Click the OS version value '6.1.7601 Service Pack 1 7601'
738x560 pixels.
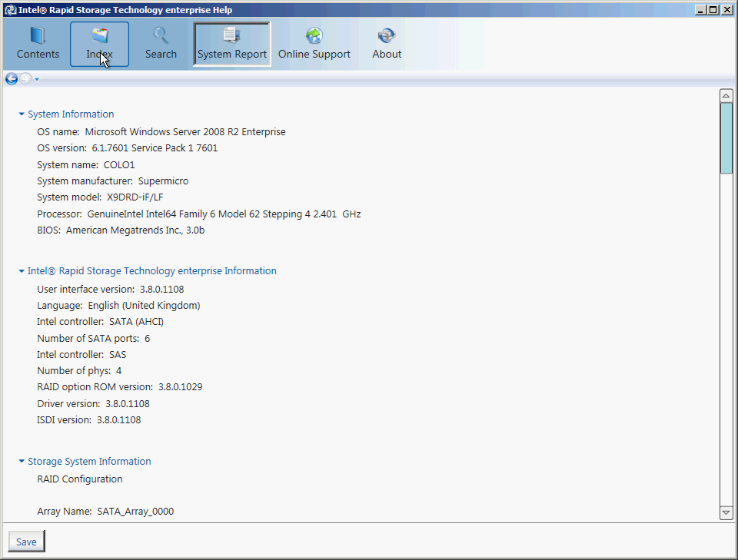pyautogui.click(x=155, y=148)
